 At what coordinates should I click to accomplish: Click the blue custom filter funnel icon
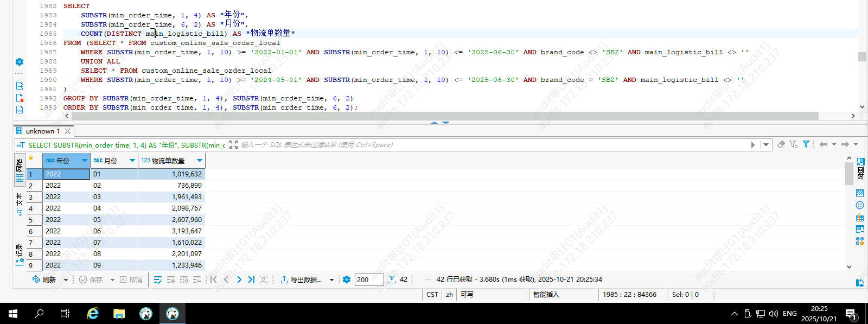(806, 144)
